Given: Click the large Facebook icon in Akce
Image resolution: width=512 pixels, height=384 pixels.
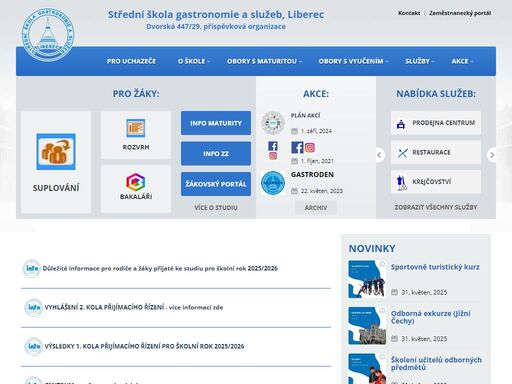Looking at the screenshot, I should pos(297,147).
